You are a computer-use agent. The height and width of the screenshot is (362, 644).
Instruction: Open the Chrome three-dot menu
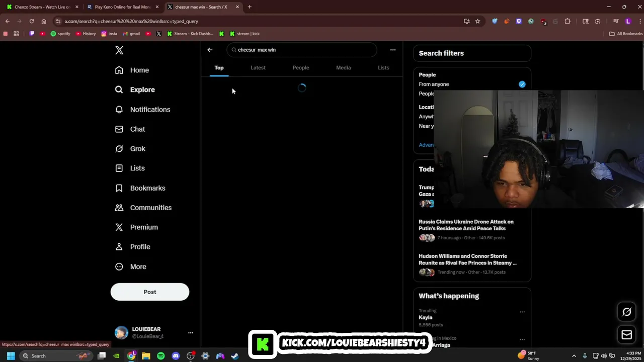click(639, 21)
